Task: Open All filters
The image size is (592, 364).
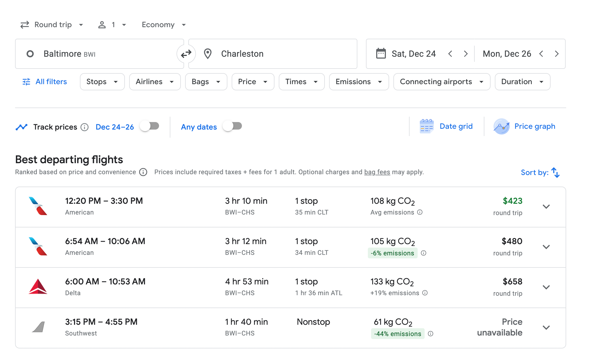Action: click(x=45, y=82)
